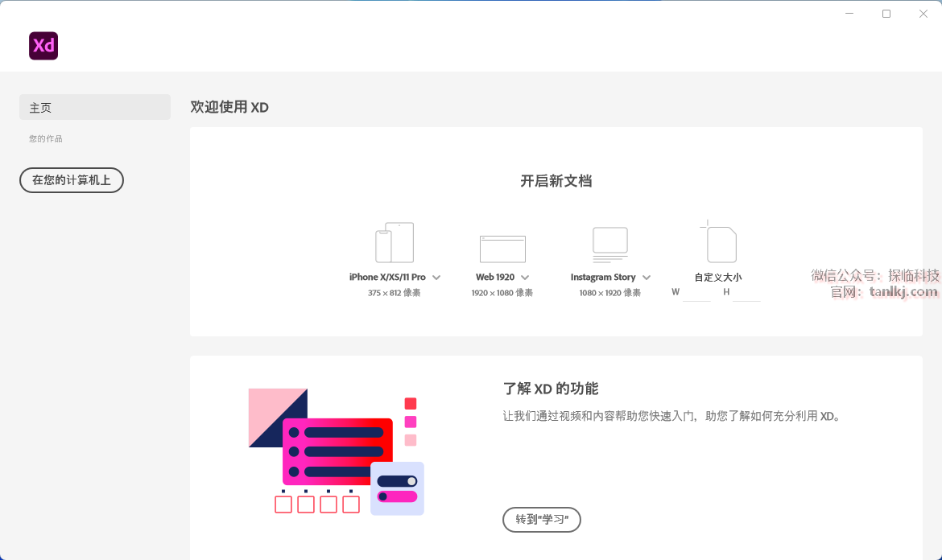Create a new iPhone X/XS/11 Pro artboard
Viewport: 942px width, 560px height.
coord(395,242)
